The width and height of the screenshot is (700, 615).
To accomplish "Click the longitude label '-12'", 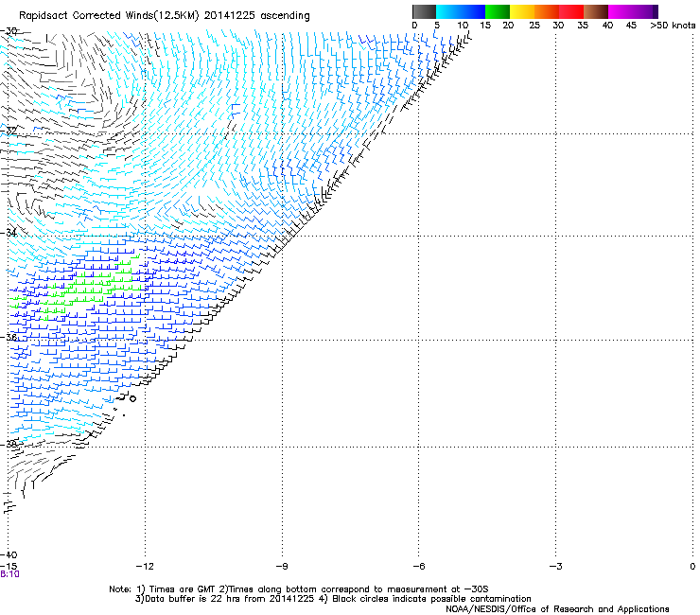I will [x=145, y=567].
